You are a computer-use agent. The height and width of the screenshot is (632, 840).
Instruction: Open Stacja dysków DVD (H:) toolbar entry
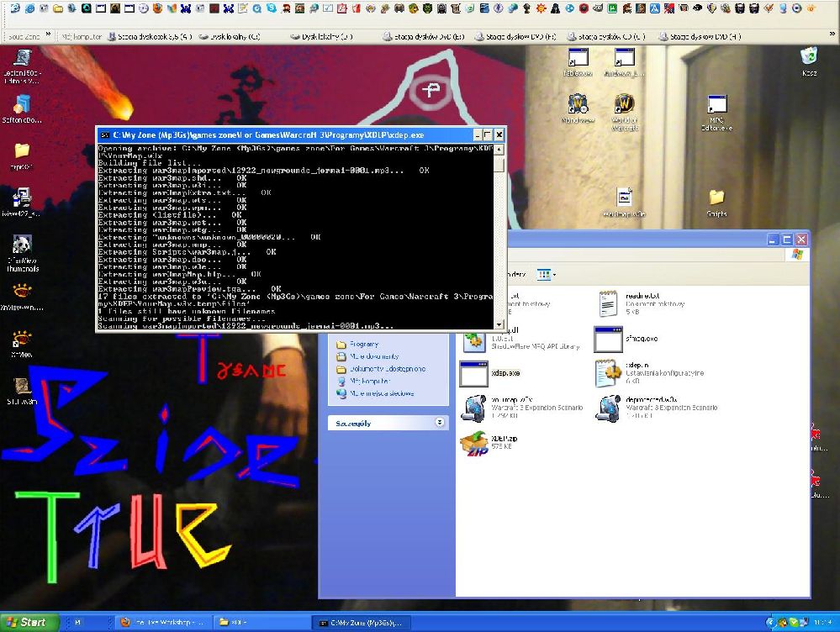(700, 36)
